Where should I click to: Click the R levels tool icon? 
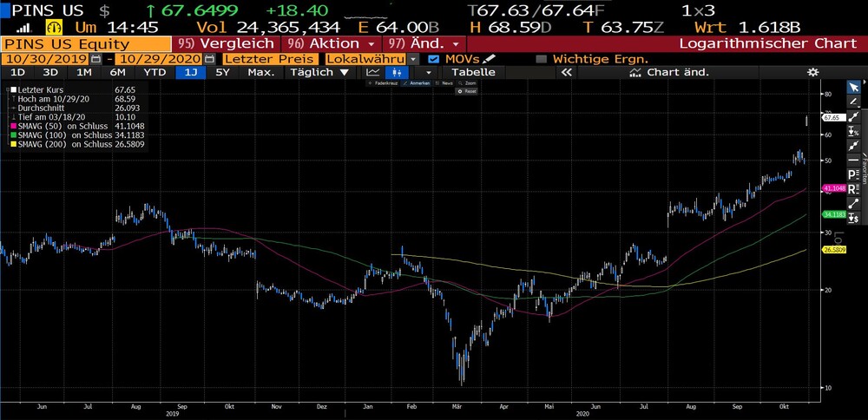pos(853,188)
